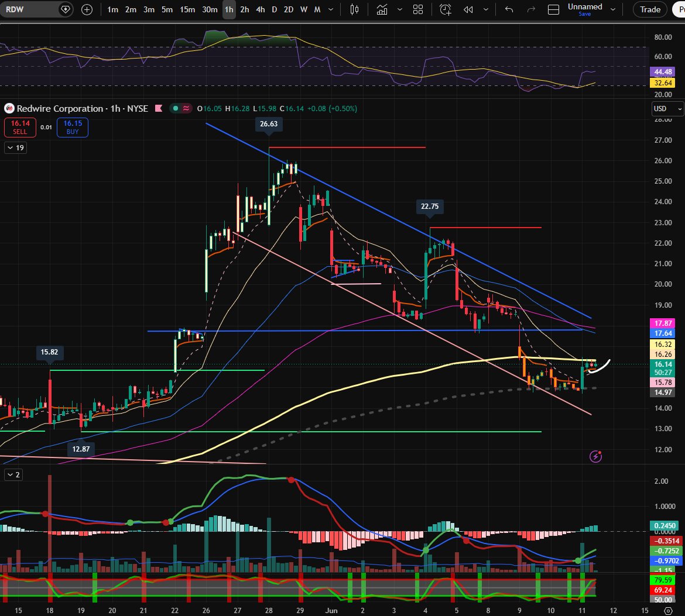Open the candlestick chart type selector
The height and width of the screenshot is (616, 685).
point(354,9)
